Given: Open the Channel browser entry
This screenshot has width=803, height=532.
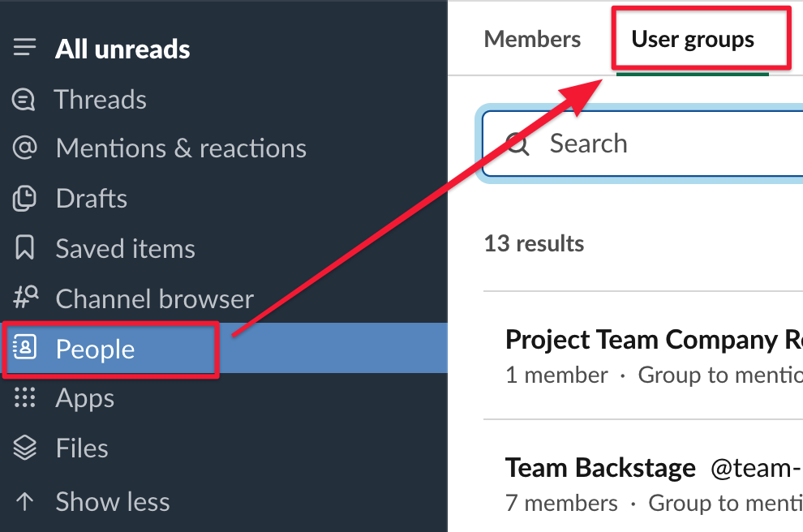Looking at the screenshot, I should pos(154,298).
